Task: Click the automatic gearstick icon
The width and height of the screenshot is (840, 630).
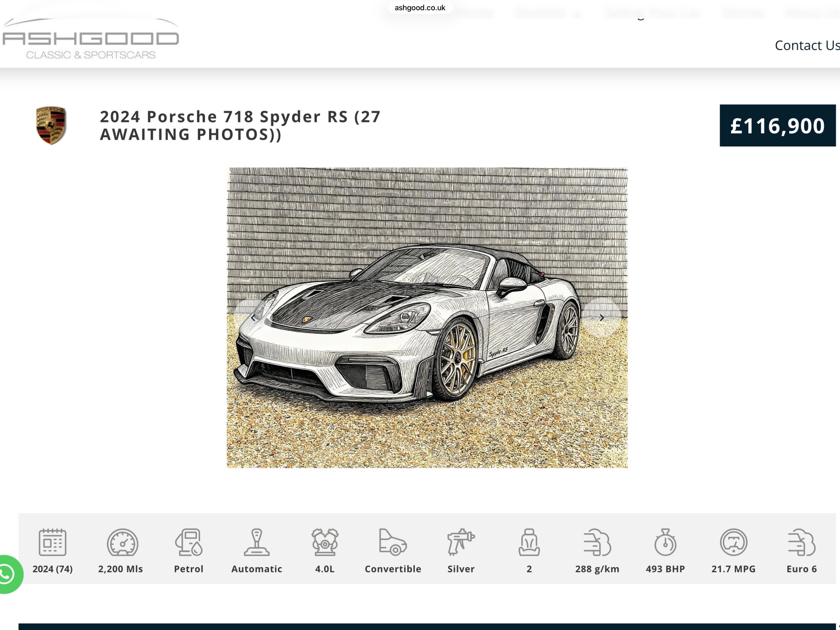Action: pyautogui.click(x=257, y=542)
